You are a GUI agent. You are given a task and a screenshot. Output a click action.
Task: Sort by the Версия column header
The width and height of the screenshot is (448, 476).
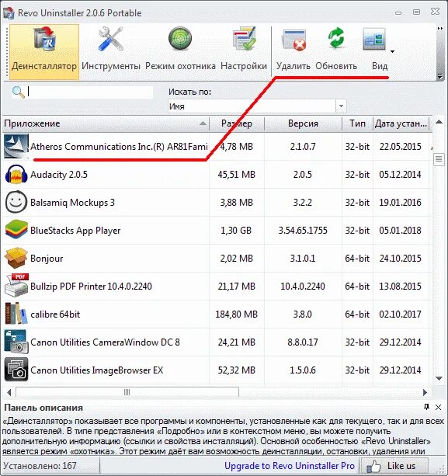click(303, 123)
